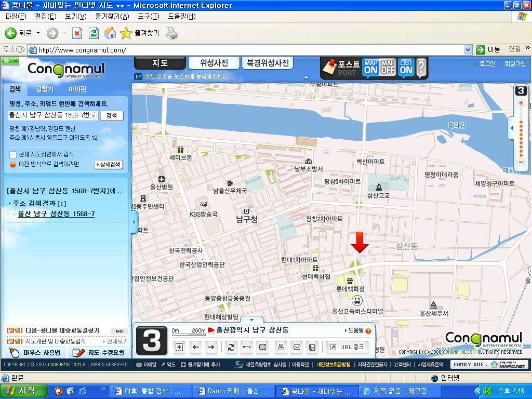This screenshot has height=399, width=532.
Task: Click the zoom level slider dots
Action: coord(521,132)
